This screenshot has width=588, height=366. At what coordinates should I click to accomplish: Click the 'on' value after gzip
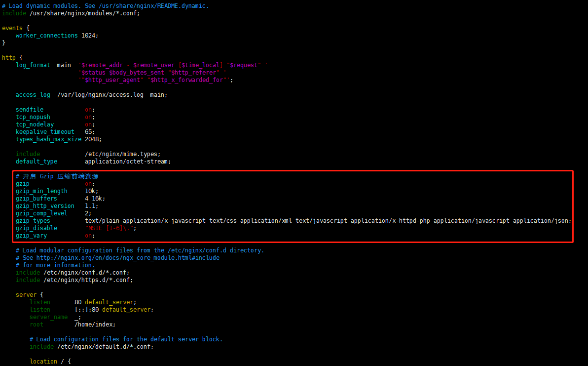point(89,184)
